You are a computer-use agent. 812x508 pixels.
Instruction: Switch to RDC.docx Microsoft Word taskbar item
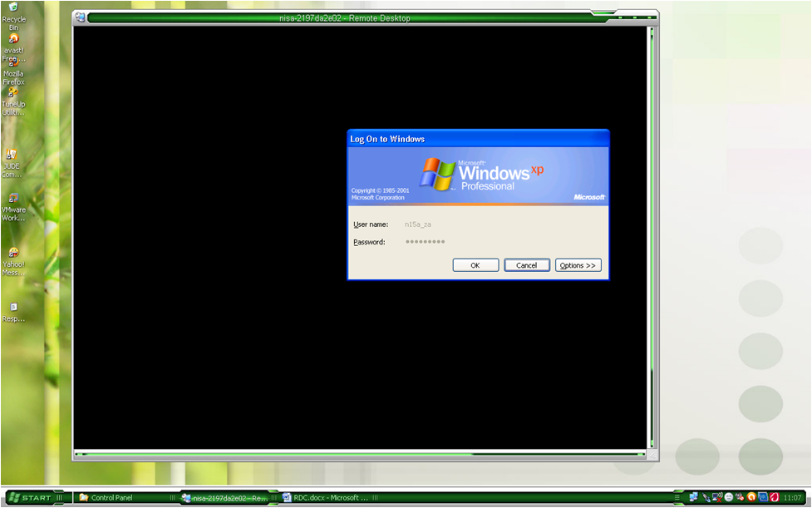(x=330, y=498)
